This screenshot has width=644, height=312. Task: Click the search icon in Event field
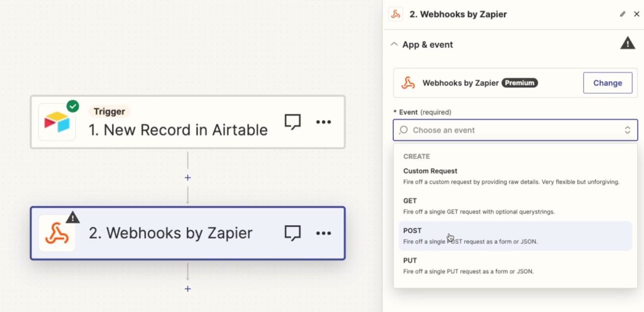[404, 130]
